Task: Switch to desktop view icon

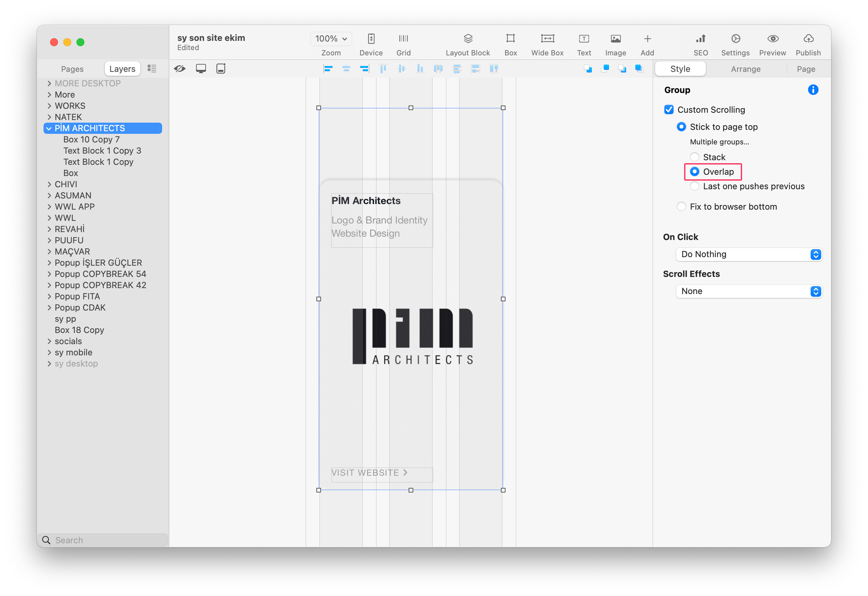Action: point(201,69)
